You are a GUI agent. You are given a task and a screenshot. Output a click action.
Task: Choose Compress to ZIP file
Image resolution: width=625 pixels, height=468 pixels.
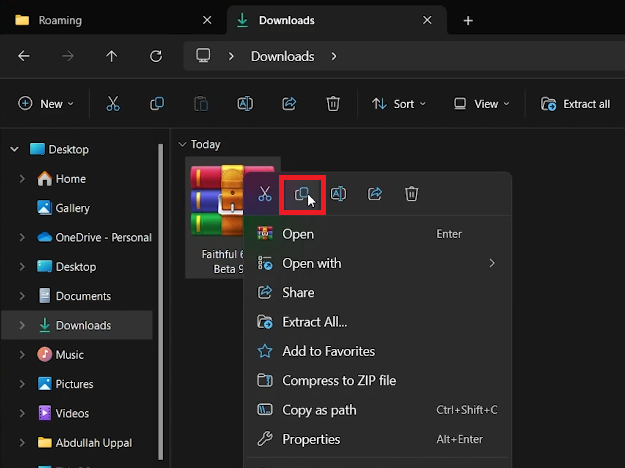pyautogui.click(x=338, y=381)
